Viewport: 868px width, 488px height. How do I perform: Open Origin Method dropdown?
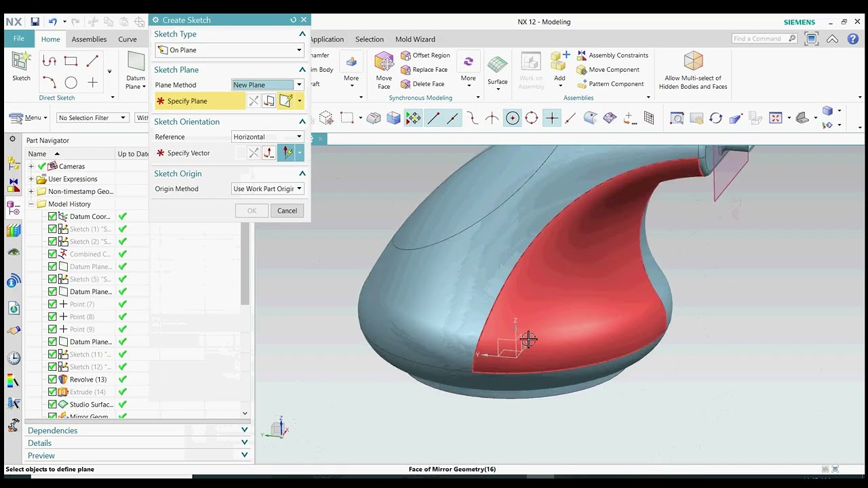(x=267, y=189)
